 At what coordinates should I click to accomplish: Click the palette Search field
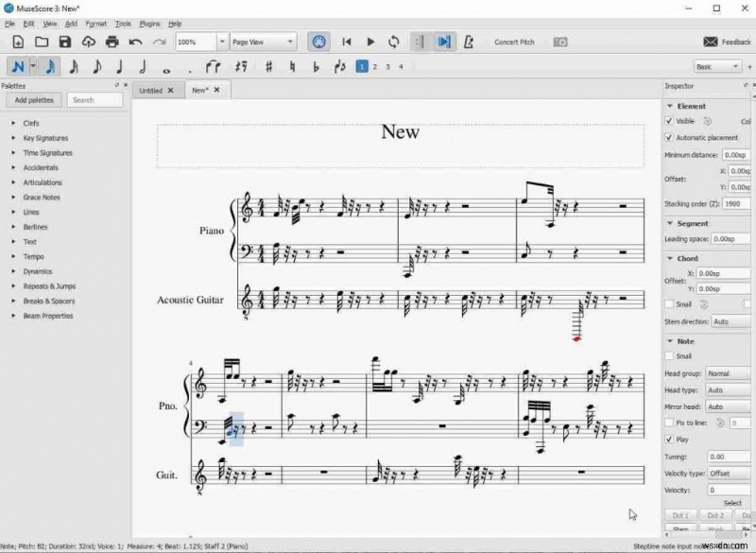click(94, 100)
